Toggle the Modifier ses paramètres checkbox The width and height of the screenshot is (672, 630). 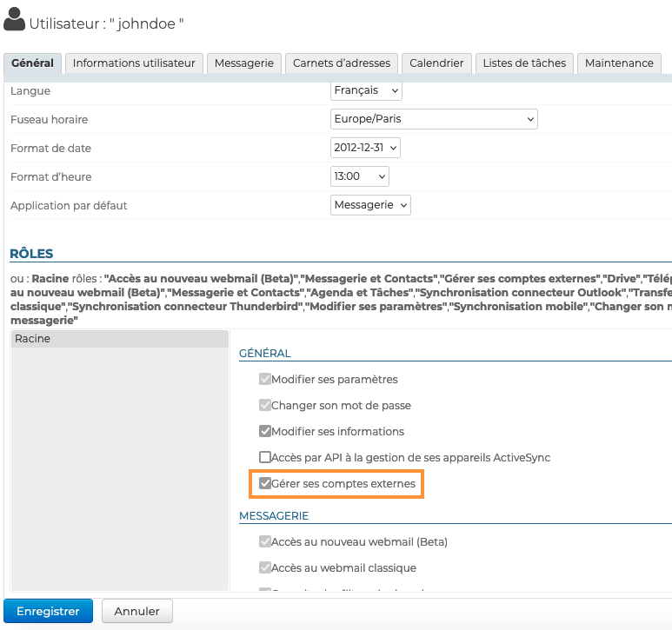coord(265,380)
